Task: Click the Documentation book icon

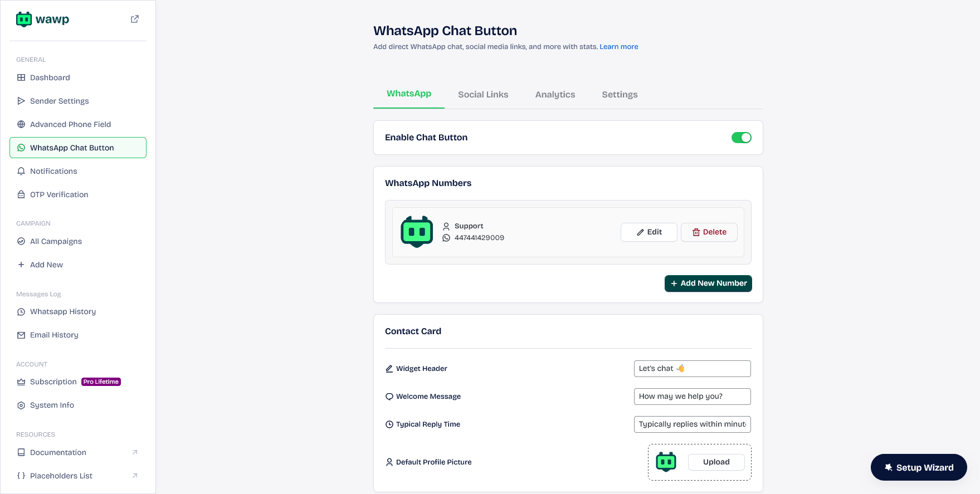Action: (21, 452)
